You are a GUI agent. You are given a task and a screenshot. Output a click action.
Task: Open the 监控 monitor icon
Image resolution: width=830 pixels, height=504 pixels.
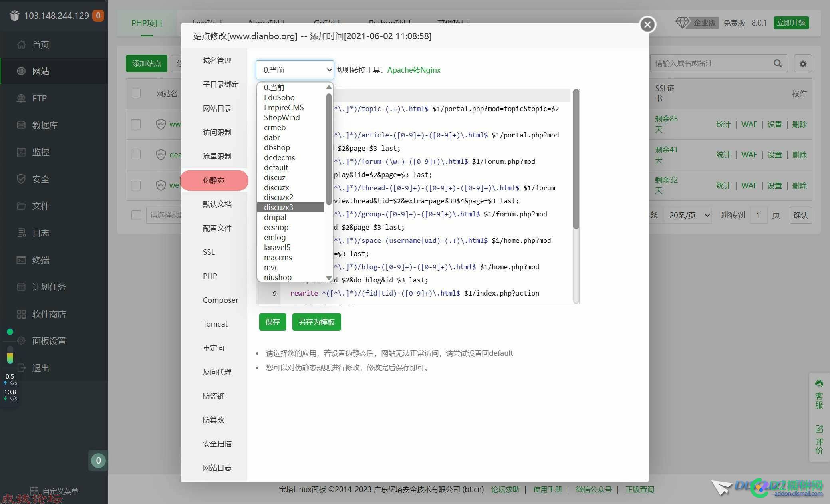click(21, 152)
